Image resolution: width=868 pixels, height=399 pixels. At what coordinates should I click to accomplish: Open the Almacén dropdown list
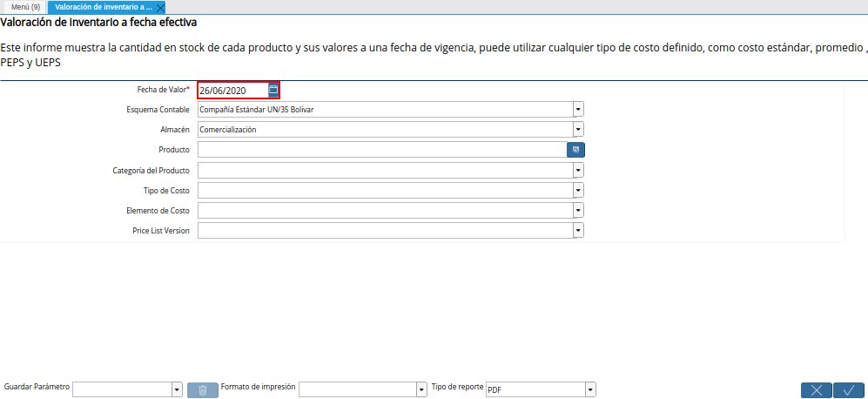tap(578, 130)
